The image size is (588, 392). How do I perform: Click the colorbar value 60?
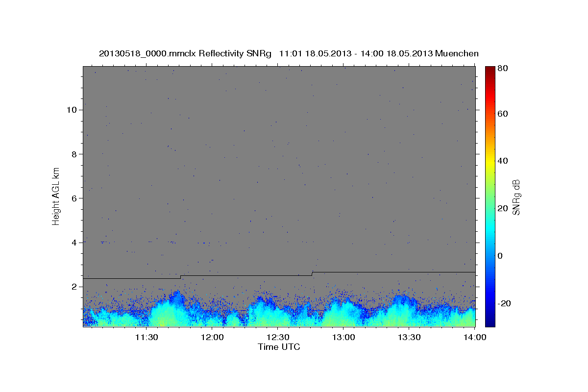[502, 114]
